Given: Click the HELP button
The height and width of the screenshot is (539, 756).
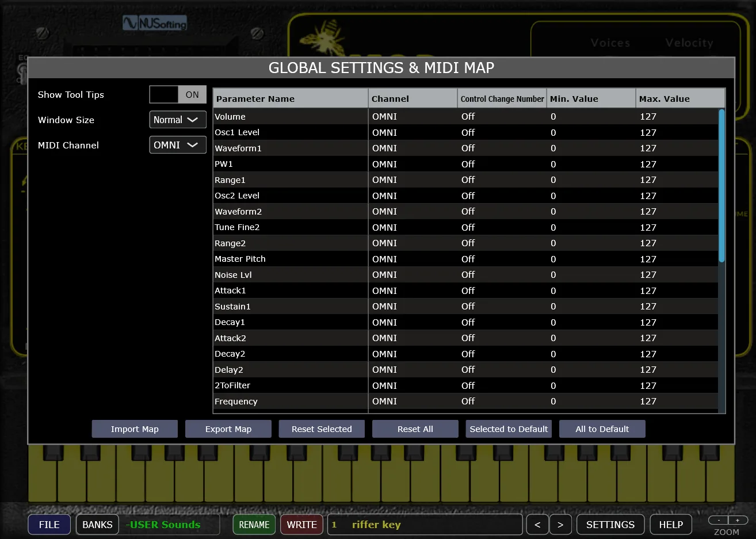Looking at the screenshot, I should (671, 525).
